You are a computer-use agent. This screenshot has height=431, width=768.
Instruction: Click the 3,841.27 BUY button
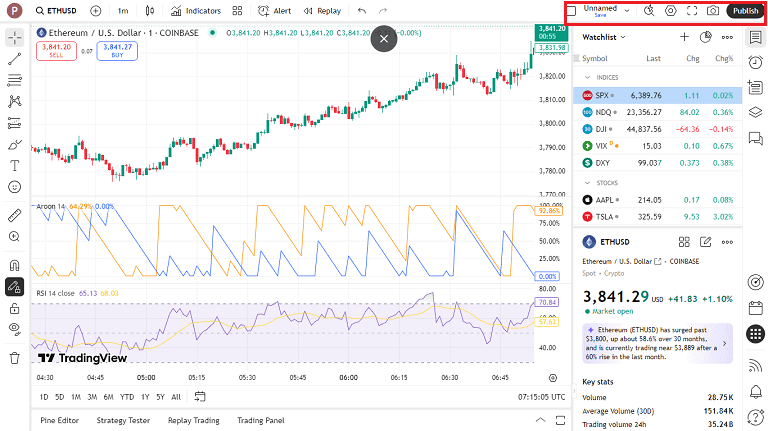117,51
